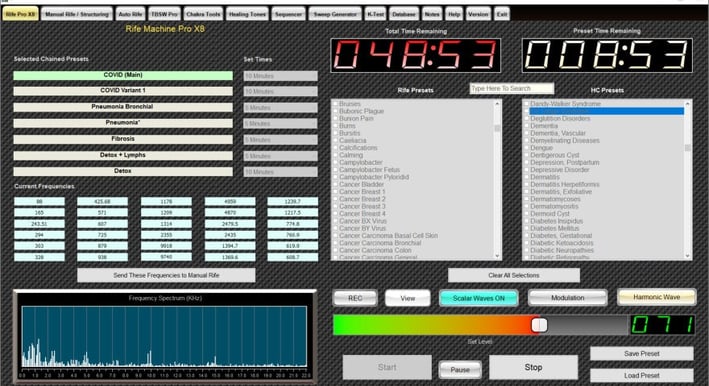Expand the Detox set time dropdown
Image resolution: width=709 pixels, height=386 pixels.
[280, 172]
